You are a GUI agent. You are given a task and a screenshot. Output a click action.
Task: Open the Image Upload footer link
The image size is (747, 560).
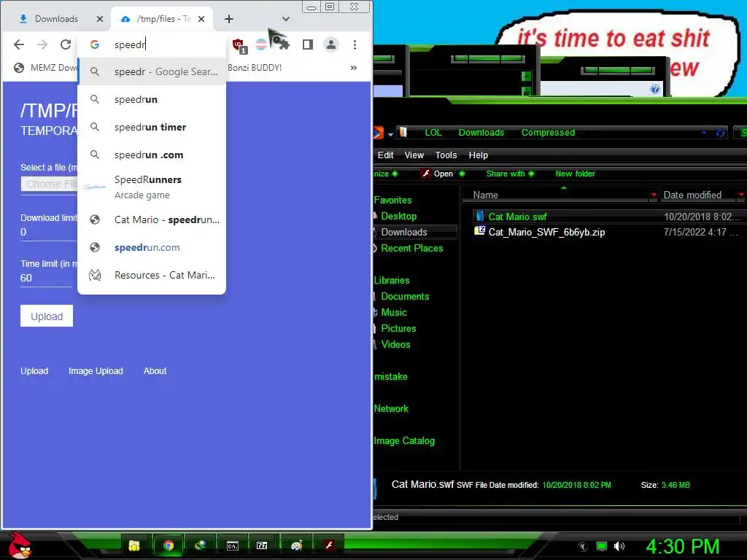(x=96, y=371)
